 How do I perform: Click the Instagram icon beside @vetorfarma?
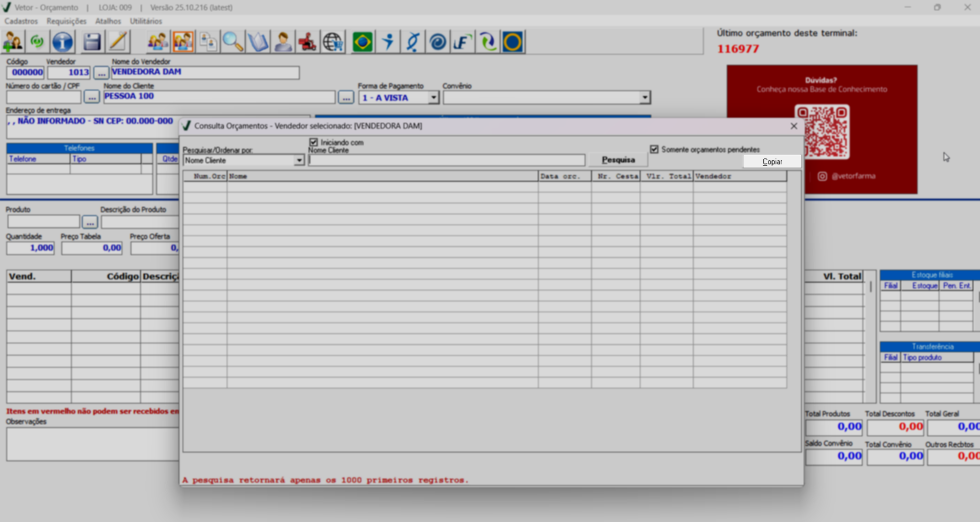822,176
